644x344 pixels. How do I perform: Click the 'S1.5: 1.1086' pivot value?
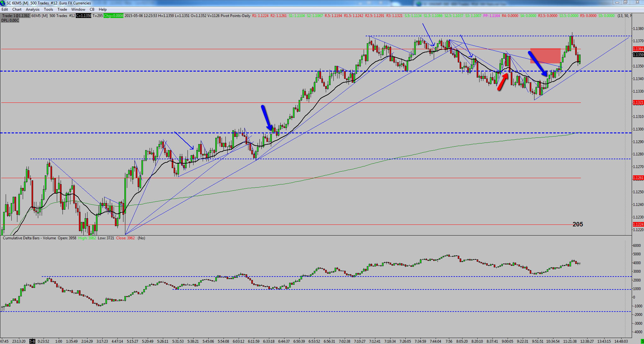(433, 16)
